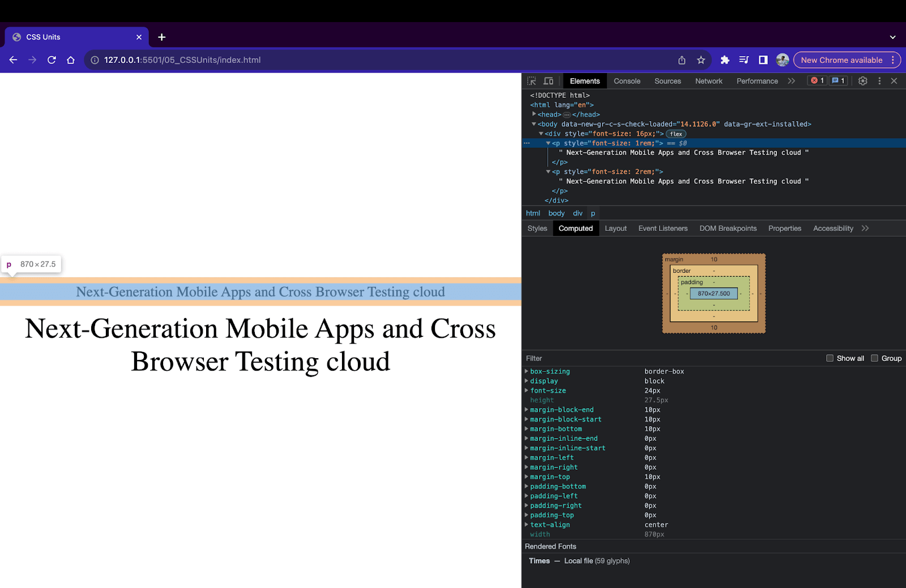Click the issues counter badge
The height and width of the screenshot is (588, 906).
(x=838, y=80)
